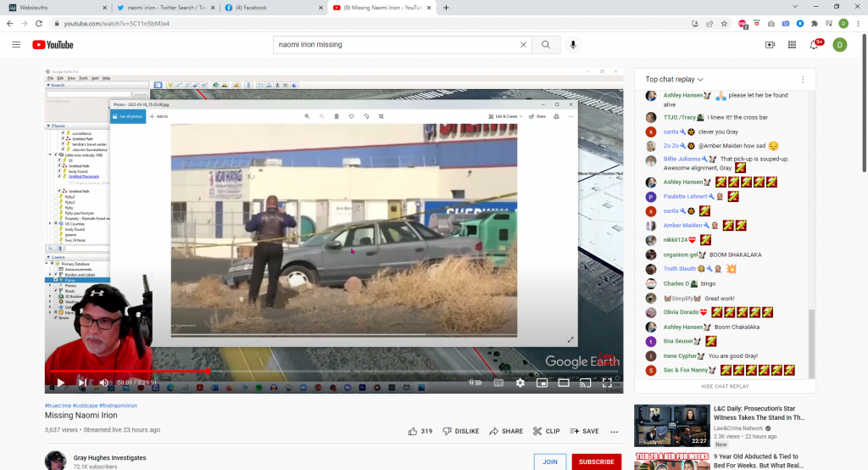Mute the video with the volume icon

103,383
